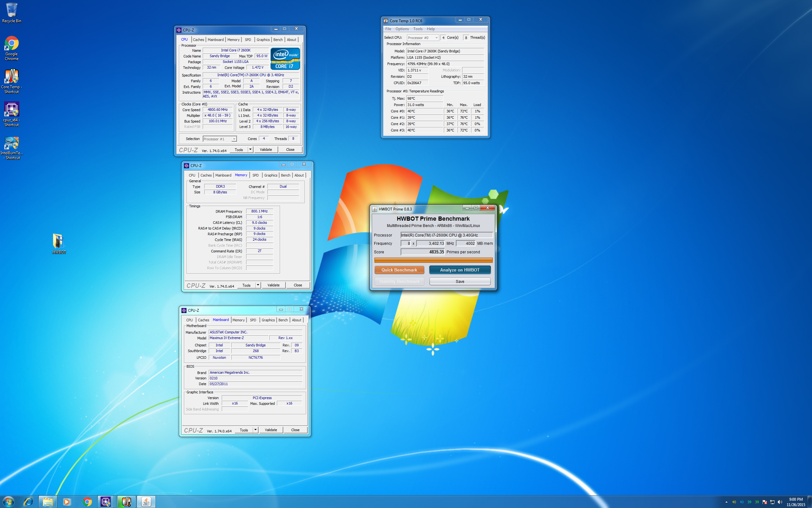Switch to CPU-Z via its taskbar icon
This screenshot has width=812, height=508.
coord(106,502)
